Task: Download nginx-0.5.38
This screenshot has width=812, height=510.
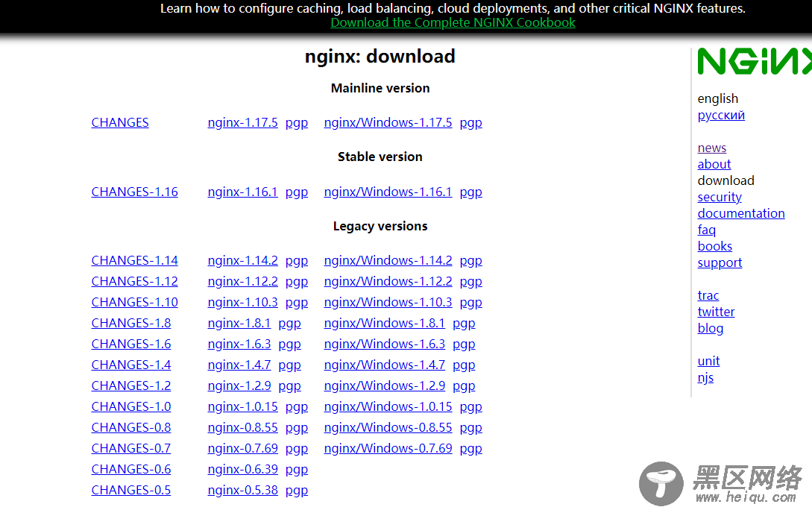Action: tap(242, 491)
